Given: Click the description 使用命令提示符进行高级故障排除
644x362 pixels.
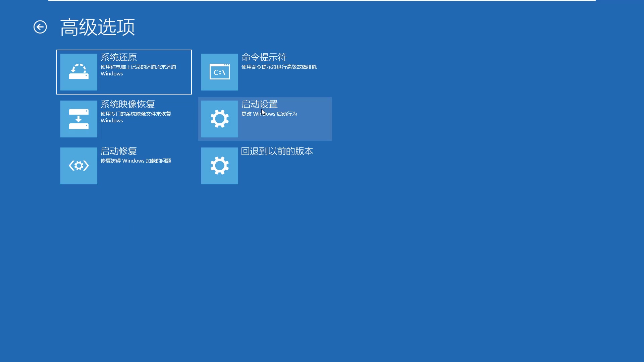Looking at the screenshot, I should pos(279,67).
